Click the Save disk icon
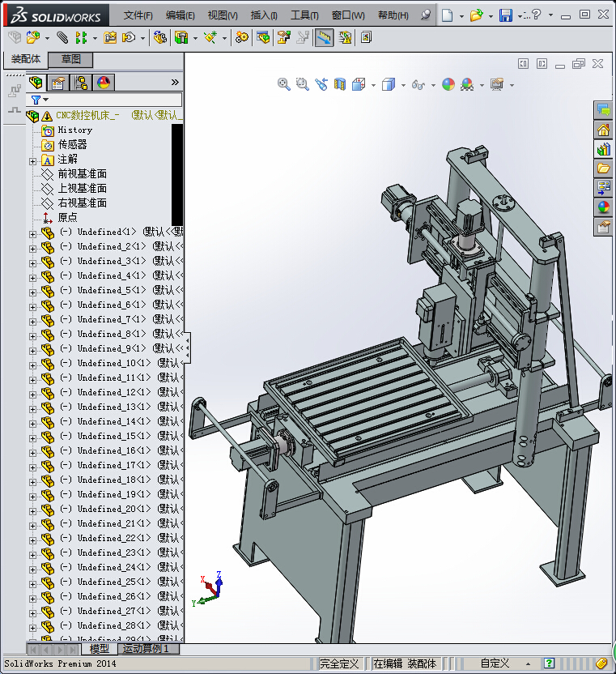Screen dimensions: 616x674 click(505, 15)
